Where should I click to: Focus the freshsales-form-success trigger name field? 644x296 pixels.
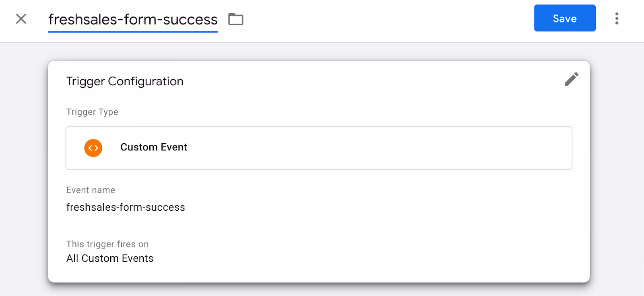click(133, 19)
